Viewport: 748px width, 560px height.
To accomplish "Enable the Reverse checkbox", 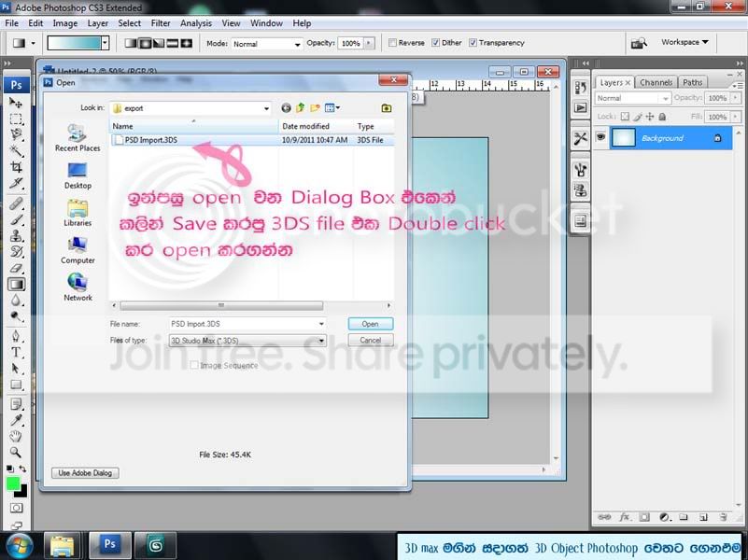I will (392, 43).
